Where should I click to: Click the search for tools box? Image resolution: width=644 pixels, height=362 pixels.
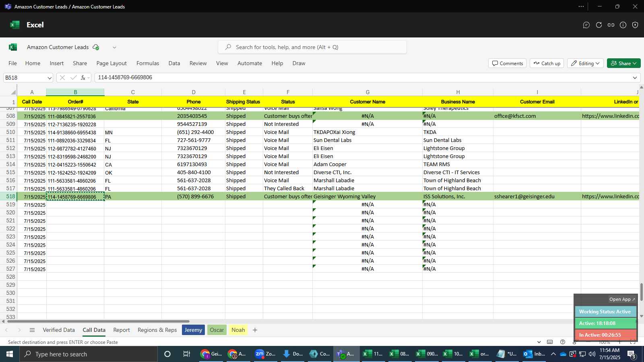pyautogui.click(x=312, y=47)
